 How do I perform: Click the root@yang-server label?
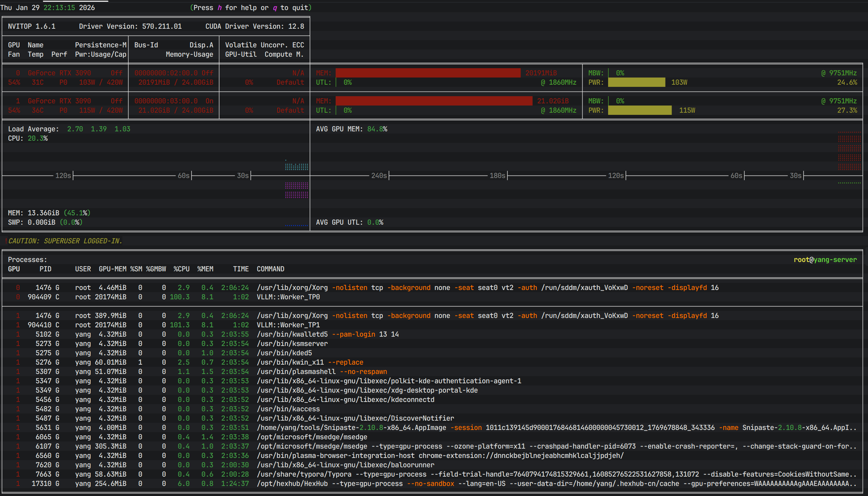(825, 259)
